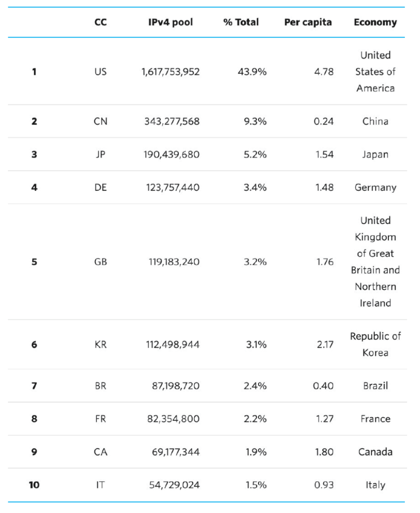420x513 pixels.
Task: Select Korea's per capita value 2.17
Action: coord(325,345)
